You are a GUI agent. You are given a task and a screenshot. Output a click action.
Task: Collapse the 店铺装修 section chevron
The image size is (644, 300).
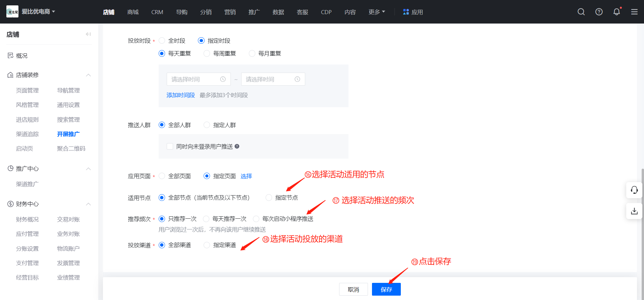coord(88,75)
